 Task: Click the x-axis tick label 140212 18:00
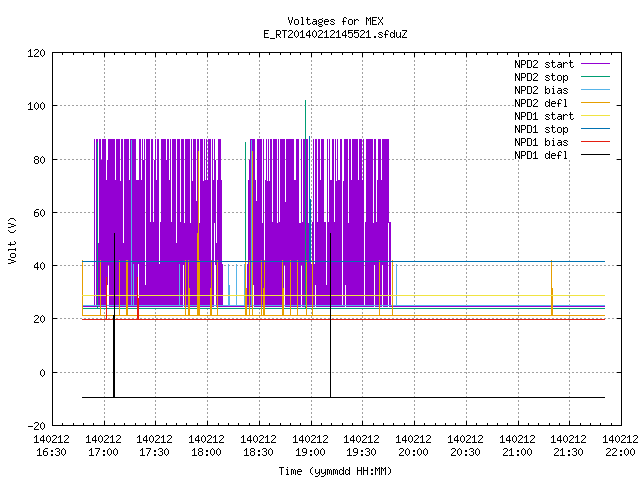207,445
